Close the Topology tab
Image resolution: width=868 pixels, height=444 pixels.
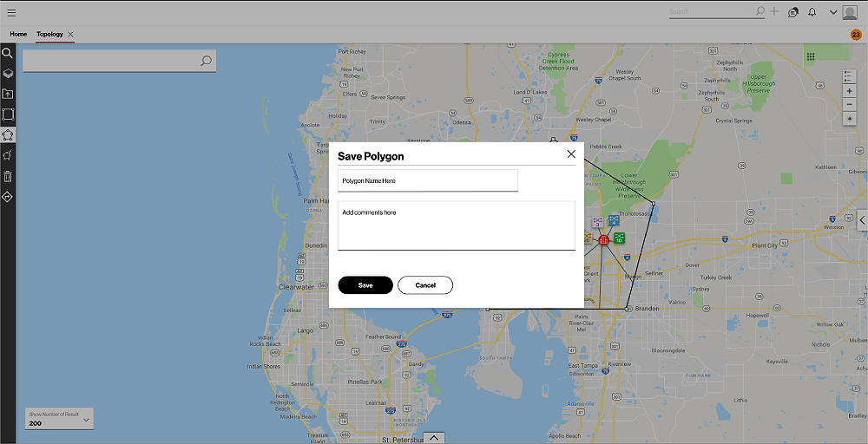(71, 35)
